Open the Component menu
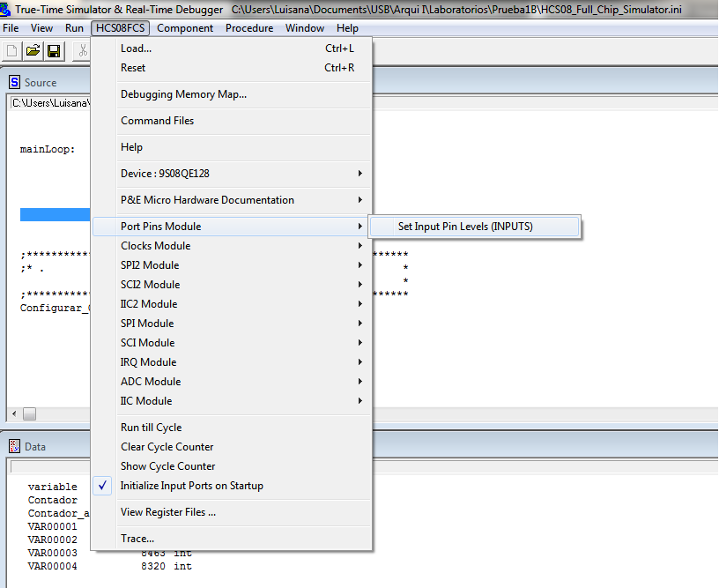The width and height of the screenshot is (719, 588). (185, 28)
